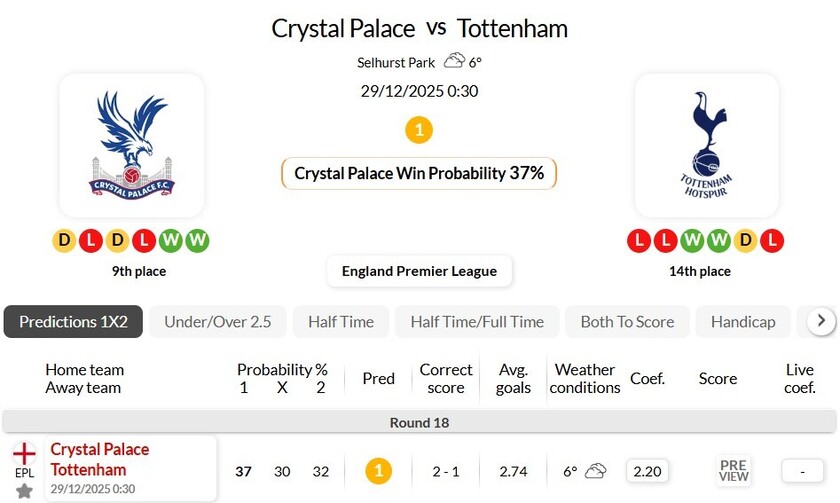Click the England flag EPL icon
Screen dimensions: 840x503
pyautogui.click(x=24, y=453)
